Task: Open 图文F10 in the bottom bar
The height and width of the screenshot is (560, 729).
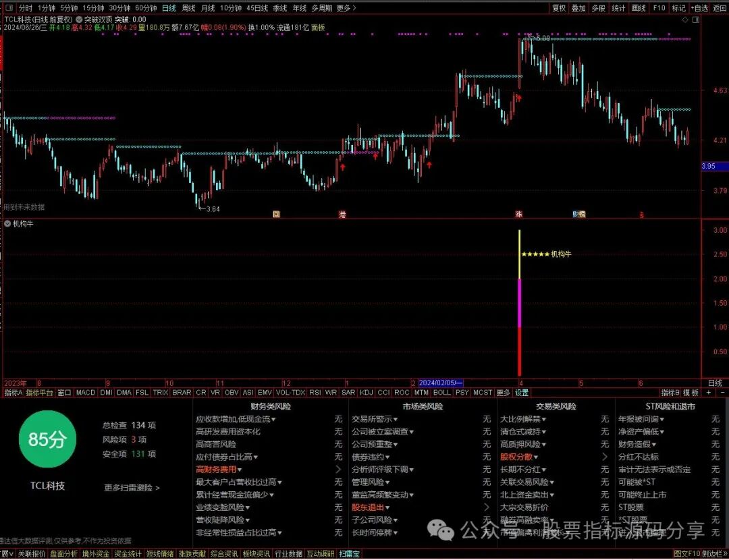Action: 686,554
